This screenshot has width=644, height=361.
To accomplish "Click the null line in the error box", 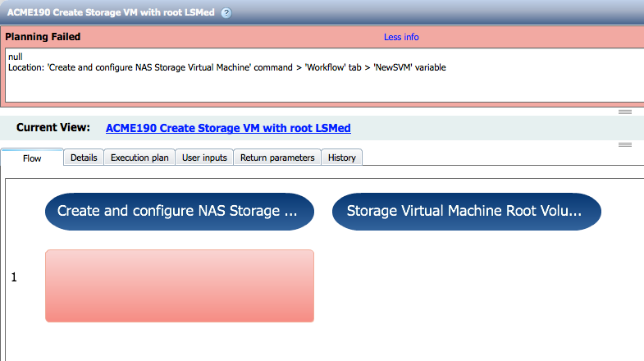I will tap(16, 56).
